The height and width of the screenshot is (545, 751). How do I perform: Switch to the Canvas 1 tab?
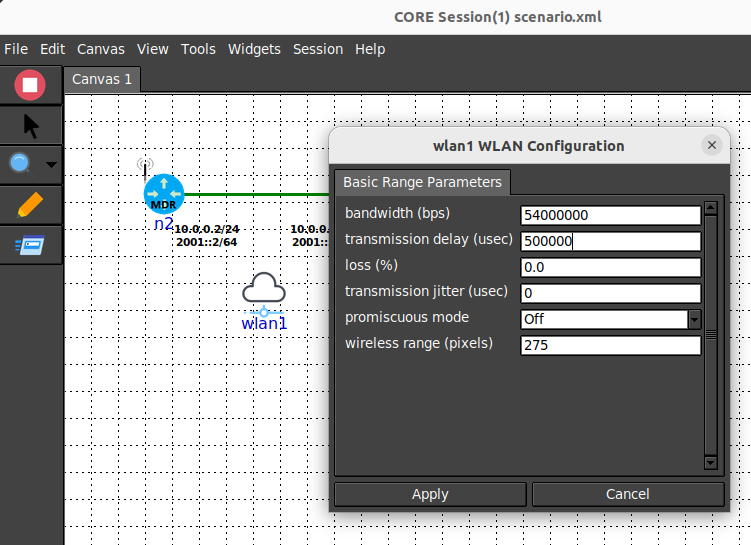point(102,79)
